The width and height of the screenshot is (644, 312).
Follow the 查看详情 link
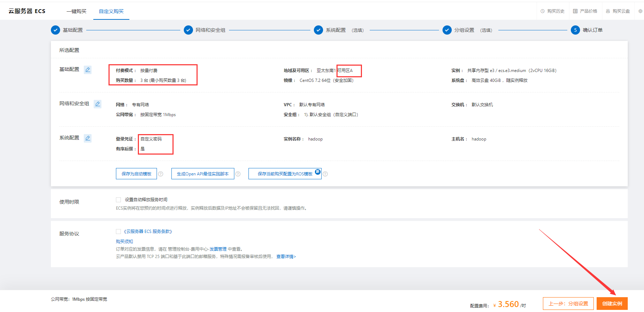click(286, 257)
